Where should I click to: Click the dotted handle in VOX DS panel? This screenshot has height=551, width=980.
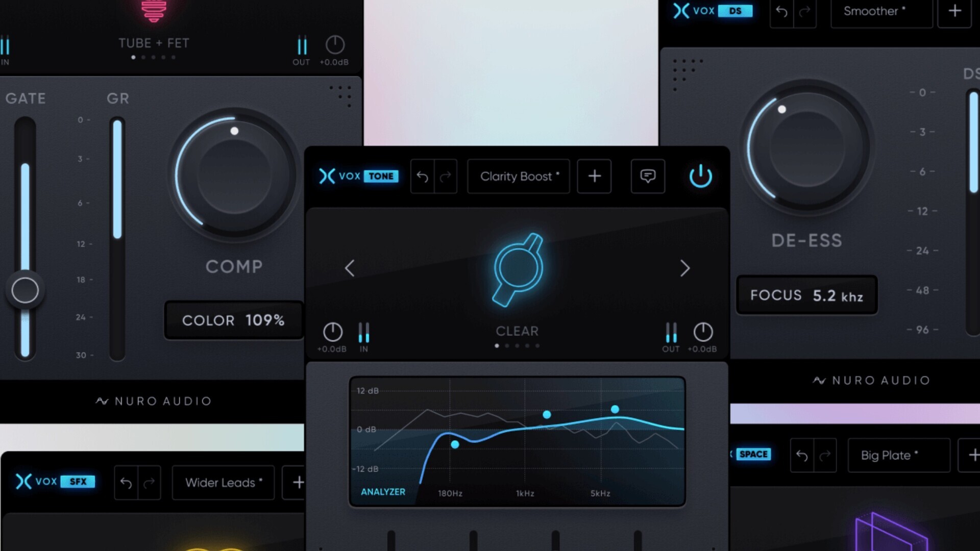click(687, 74)
